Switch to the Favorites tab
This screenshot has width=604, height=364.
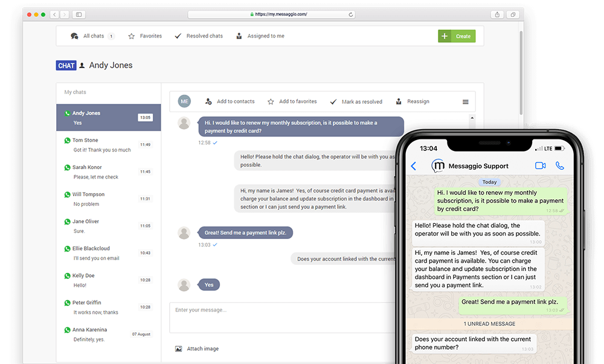(x=145, y=36)
